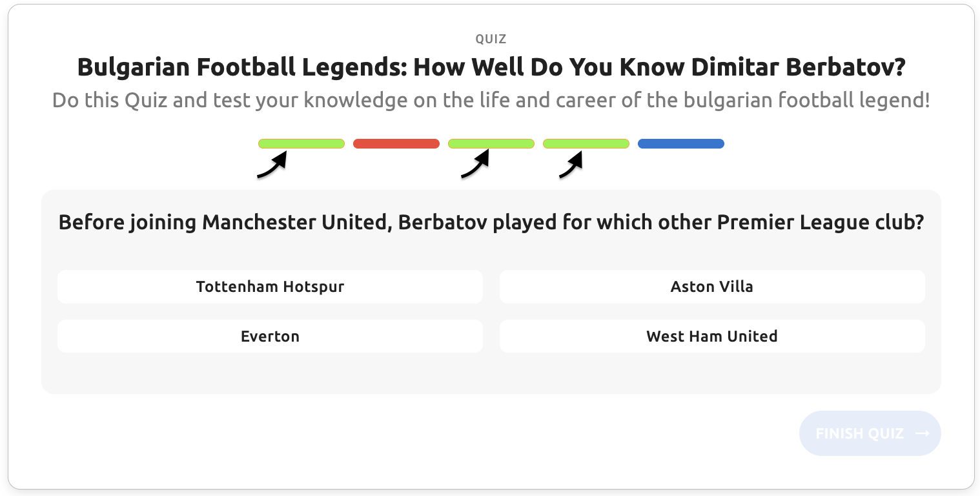Click the arrow icon inside Finish Quiz
The width and height of the screenshot is (980, 496).
click(x=922, y=433)
